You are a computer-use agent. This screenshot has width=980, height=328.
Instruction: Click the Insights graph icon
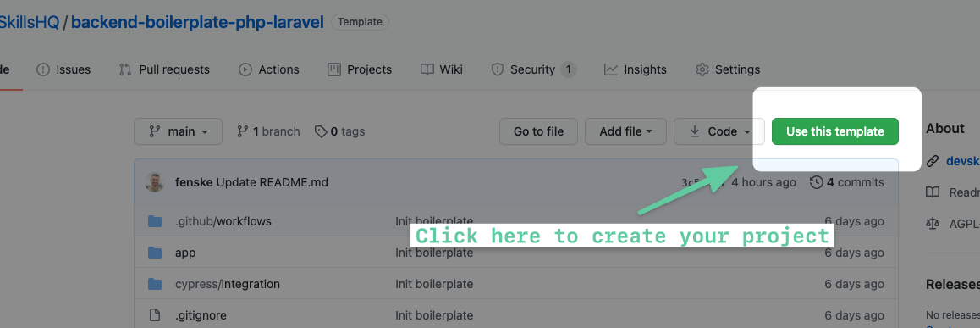(611, 69)
